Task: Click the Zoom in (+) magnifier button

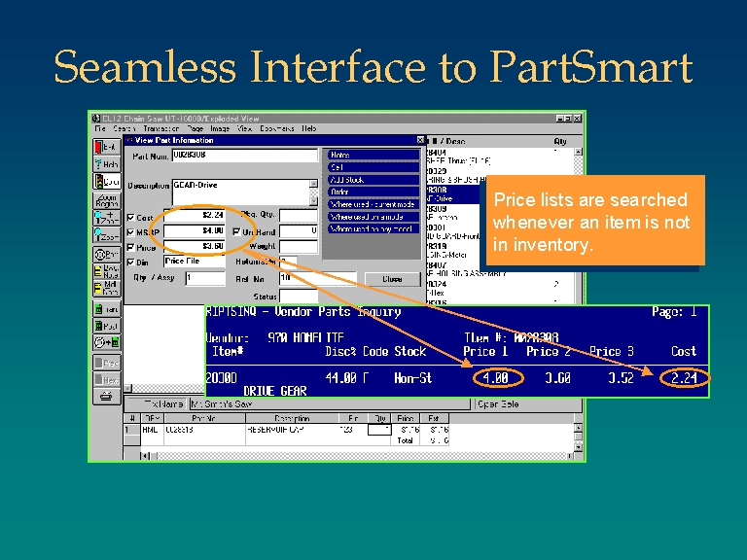Action: pos(107,218)
